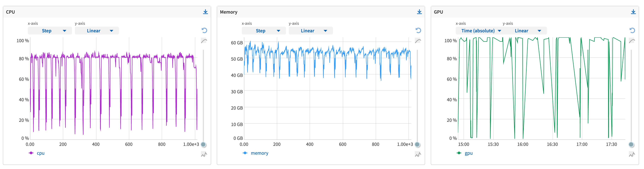This screenshot has width=644, height=169.
Task: Download the CPU chart data
Action: (205, 12)
